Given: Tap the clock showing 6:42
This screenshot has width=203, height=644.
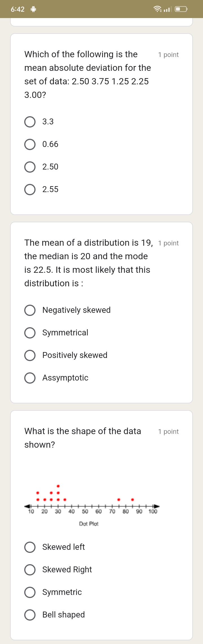Looking at the screenshot, I should [17, 9].
